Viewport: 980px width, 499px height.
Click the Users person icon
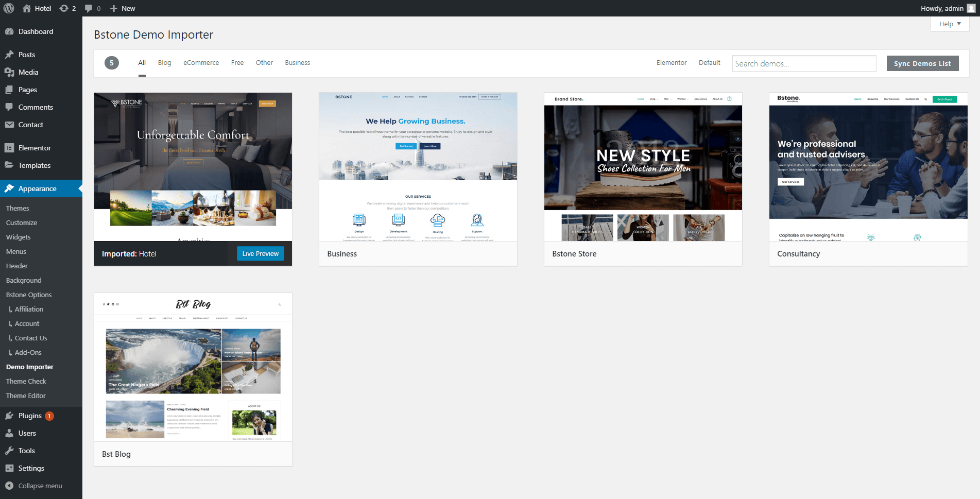[x=9, y=433]
